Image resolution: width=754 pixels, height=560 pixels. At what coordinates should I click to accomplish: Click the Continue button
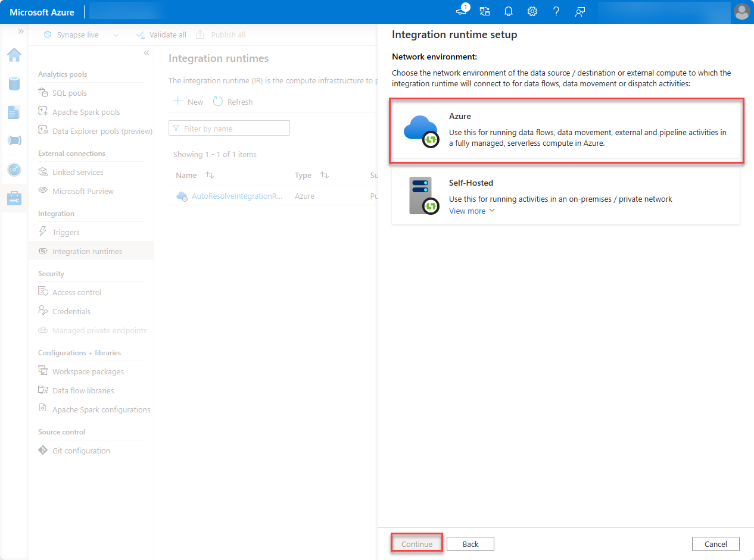416,543
